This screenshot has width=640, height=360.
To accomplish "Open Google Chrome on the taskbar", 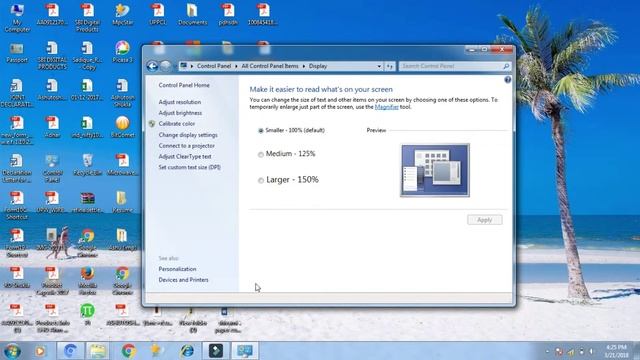I will (x=129, y=351).
